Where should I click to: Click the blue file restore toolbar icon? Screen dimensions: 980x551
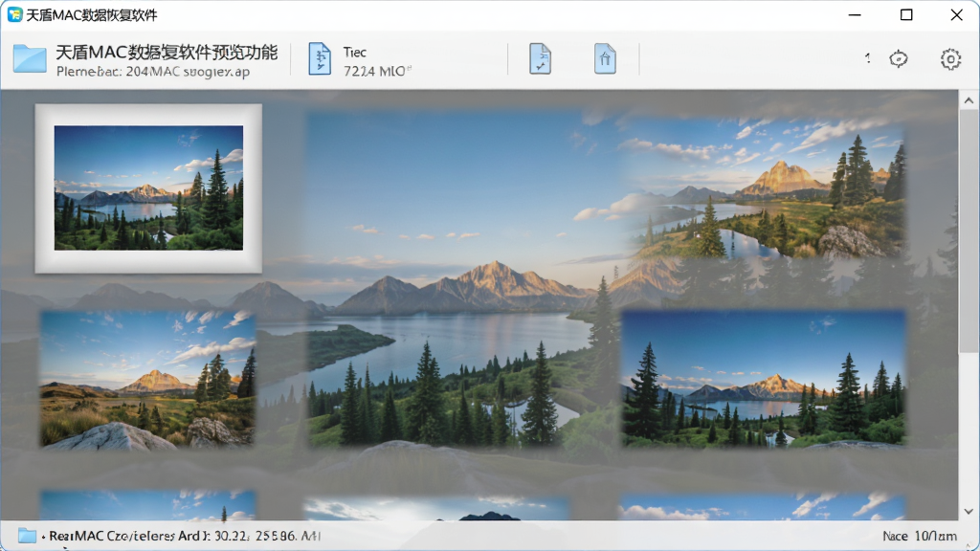pyautogui.click(x=605, y=59)
